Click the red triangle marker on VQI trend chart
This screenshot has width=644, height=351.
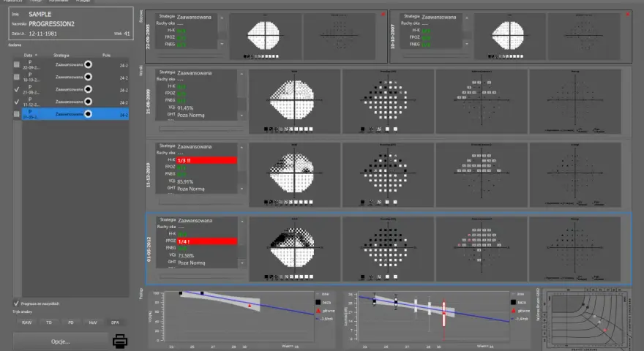[250, 306]
